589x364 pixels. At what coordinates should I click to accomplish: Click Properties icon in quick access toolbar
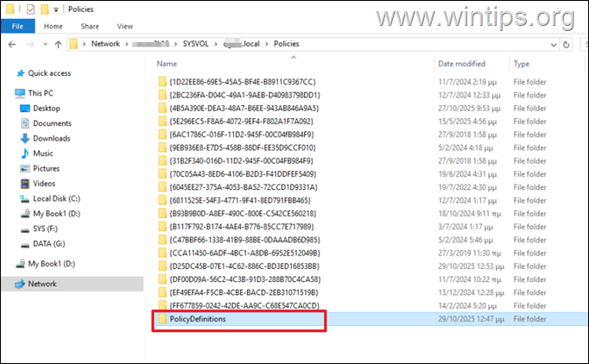click(x=30, y=9)
